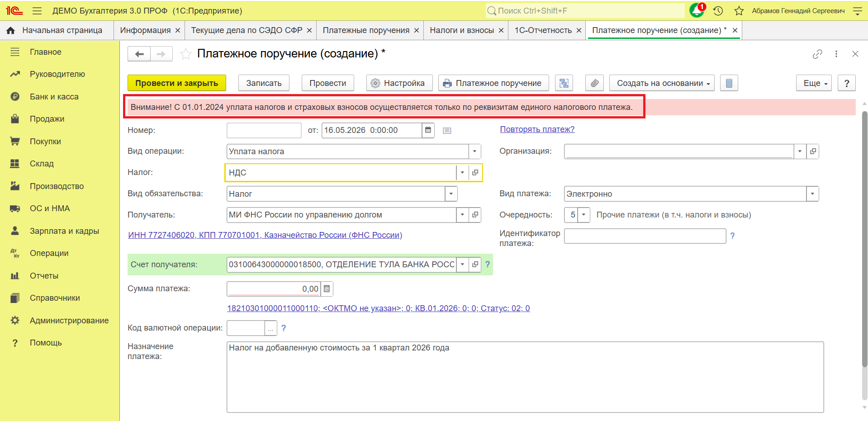Screen dimensions: 868x421
Task: Open the history clock icon
Action: tap(718, 11)
